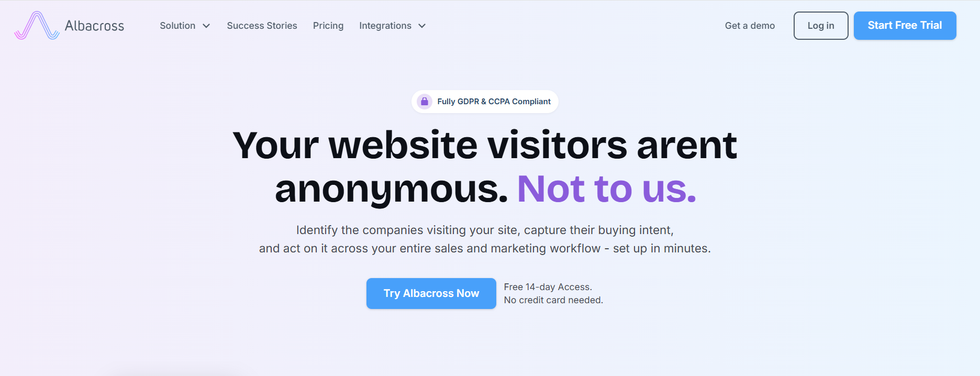
Task: Click the Start Free Trial button
Action: pos(905,25)
